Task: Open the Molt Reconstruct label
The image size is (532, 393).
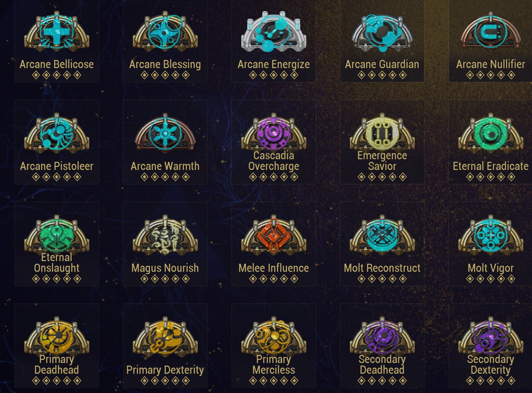Action: coord(382,268)
